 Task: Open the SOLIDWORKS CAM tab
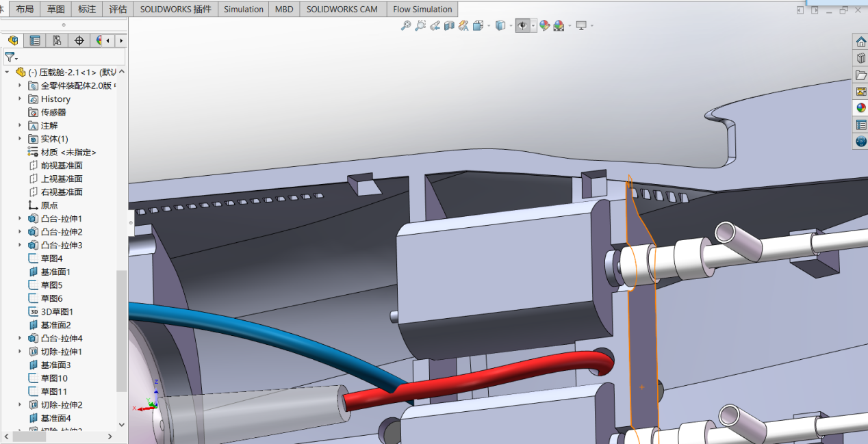click(x=342, y=9)
